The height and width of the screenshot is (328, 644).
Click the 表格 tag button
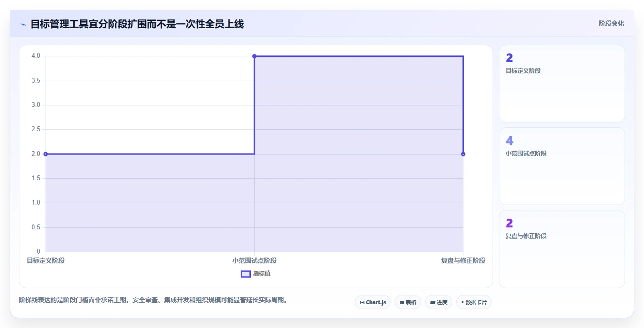click(408, 302)
